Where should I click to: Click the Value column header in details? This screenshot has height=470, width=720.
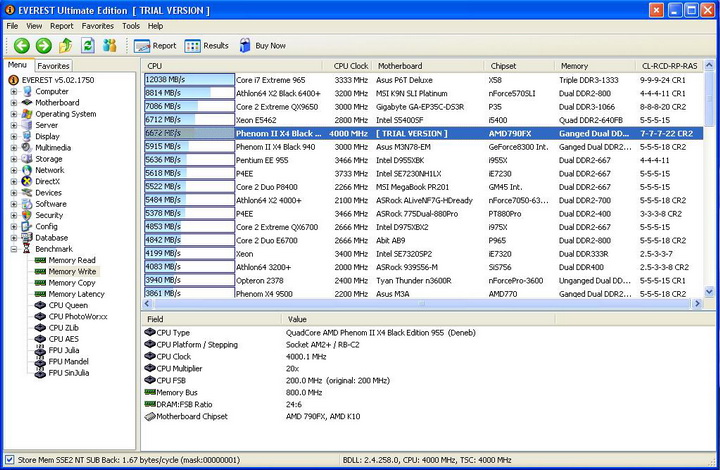pyautogui.click(x=418, y=319)
